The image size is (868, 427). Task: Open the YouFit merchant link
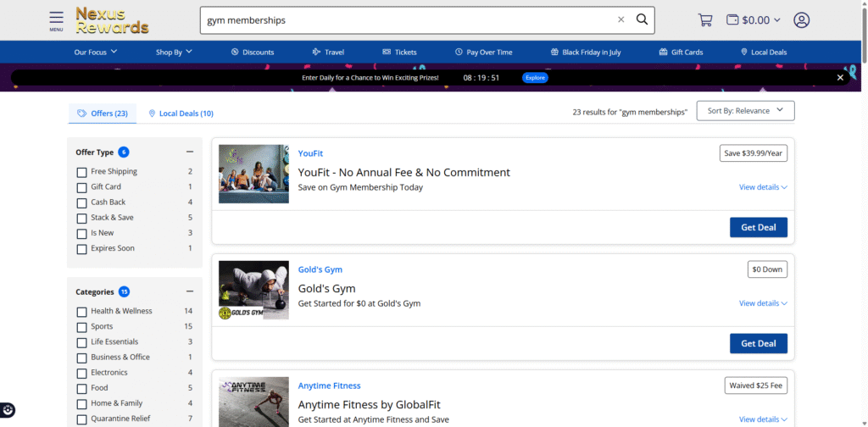[310, 153]
